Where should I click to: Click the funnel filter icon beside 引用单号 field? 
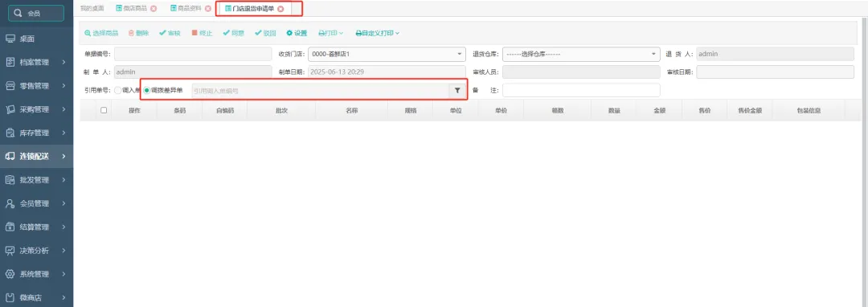[457, 90]
